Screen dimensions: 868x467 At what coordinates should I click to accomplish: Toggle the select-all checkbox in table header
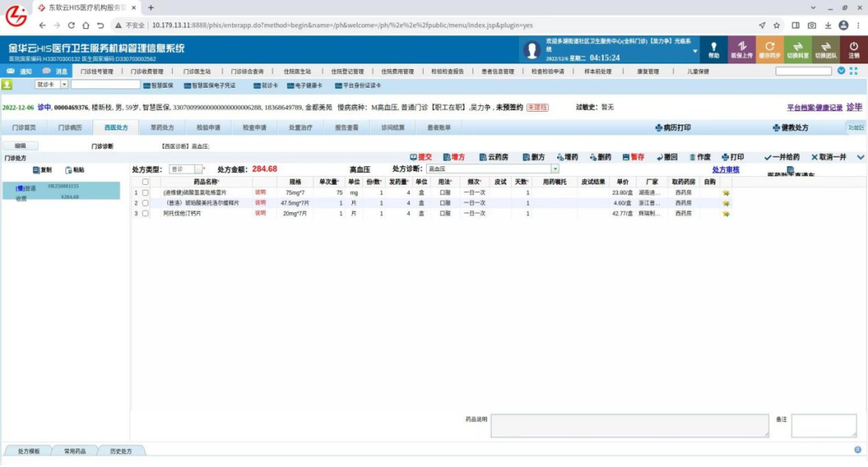click(145, 182)
